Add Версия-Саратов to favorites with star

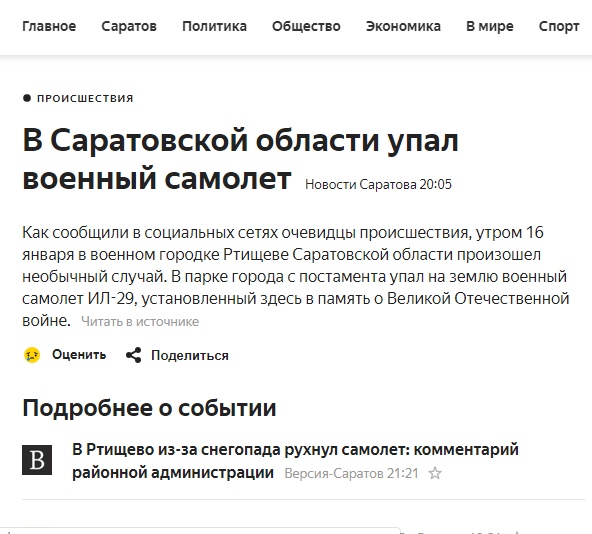pyautogui.click(x=435, y=473)
